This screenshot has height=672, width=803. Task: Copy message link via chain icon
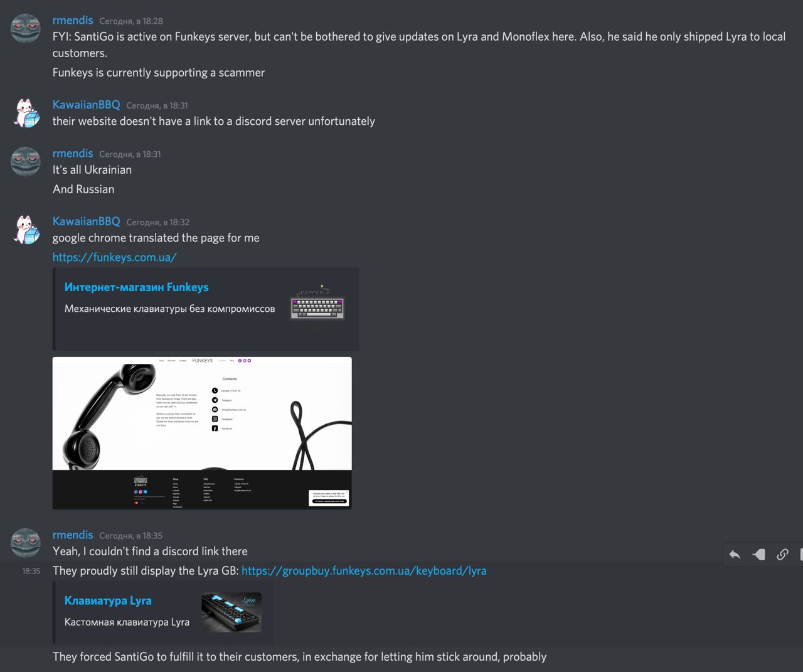click(782, 555)
